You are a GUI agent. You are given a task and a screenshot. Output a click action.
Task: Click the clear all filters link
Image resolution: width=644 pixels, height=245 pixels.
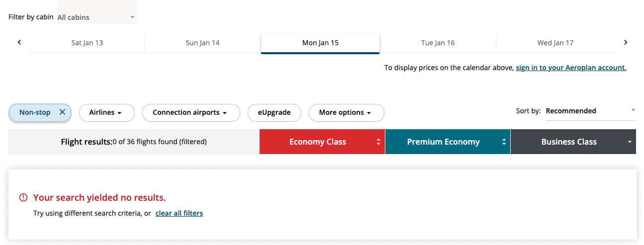tap(179, 213)
